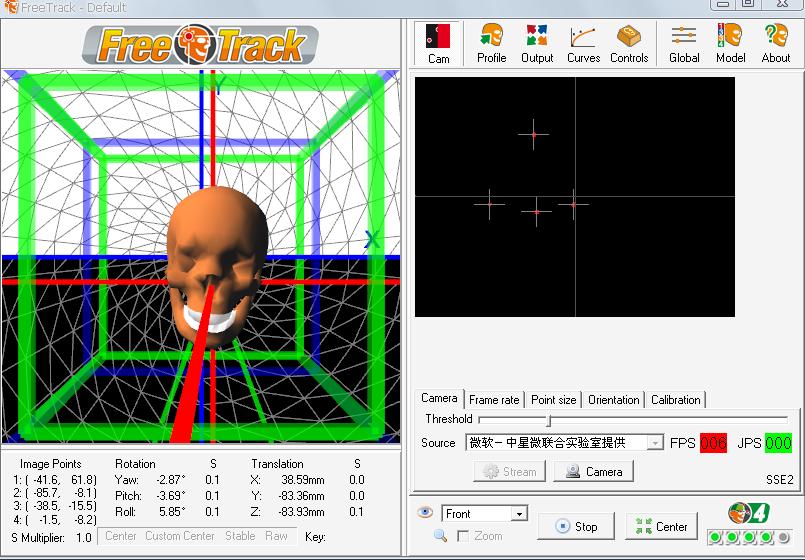This screenshot has width=805, height=560.
Task: Click the Center button with arrows
Action: (x=661, y=526)
